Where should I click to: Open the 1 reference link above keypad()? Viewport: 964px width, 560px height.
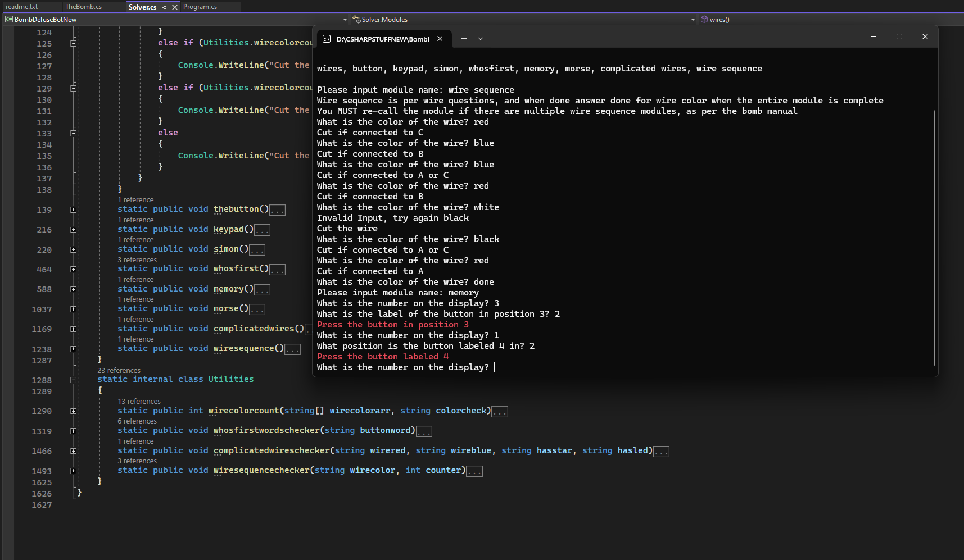(135, 220)
